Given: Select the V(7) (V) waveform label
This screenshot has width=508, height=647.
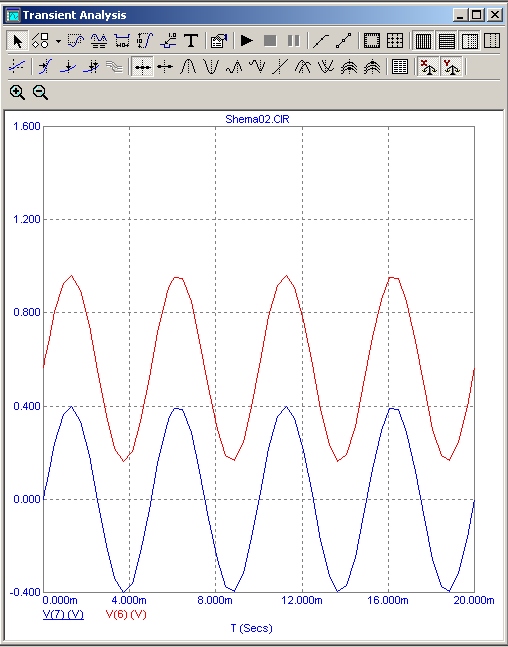Looking at the screenshot, I should (63, 614).
